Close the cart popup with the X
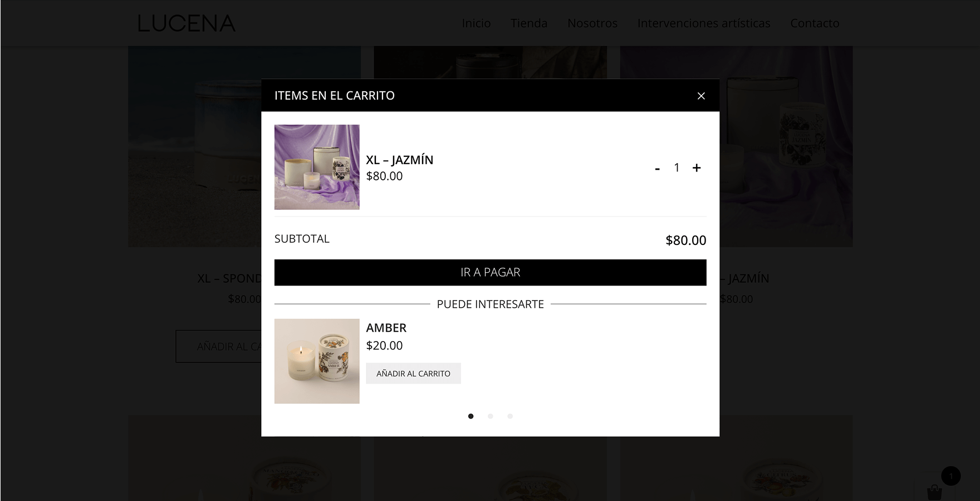Viewport: 980px width, 501px height. (701, 96)
